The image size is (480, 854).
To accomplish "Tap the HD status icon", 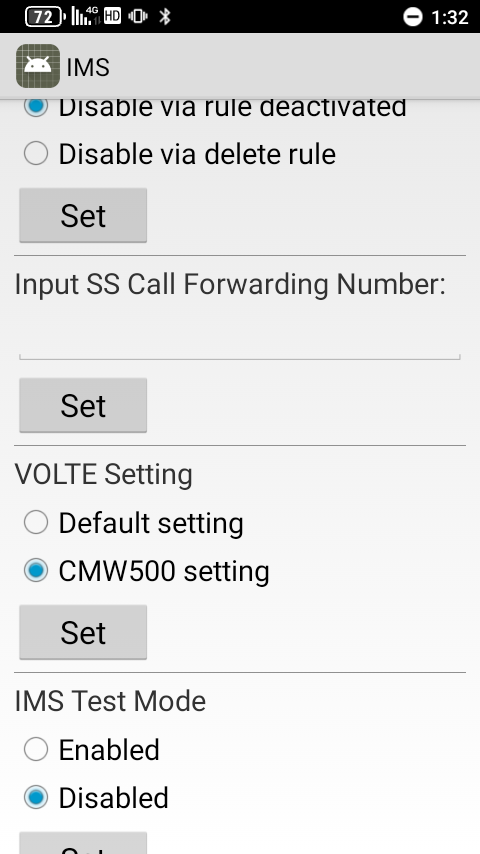I will click(x=112, y=16).
